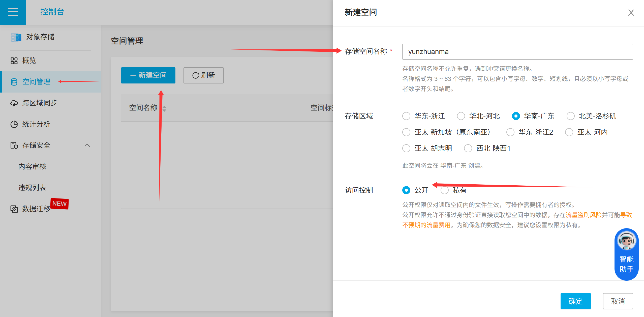Close the new space panel
644x317 pixels.
point(631,13)
